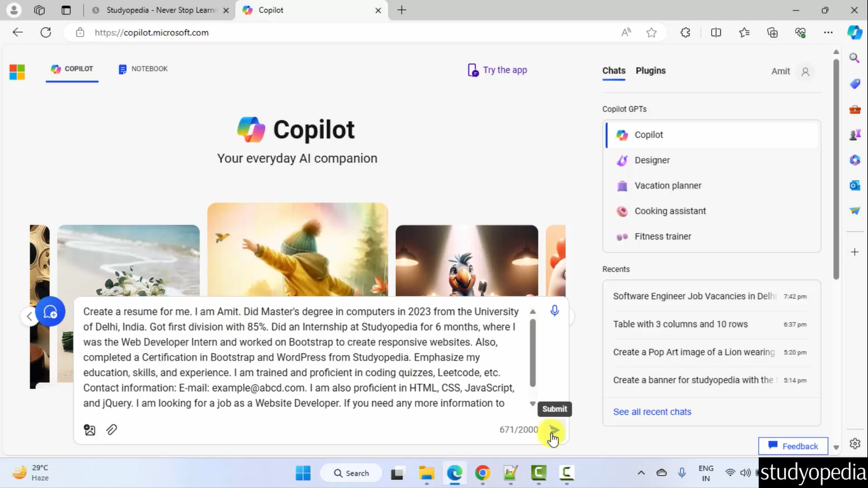Screen dimensions: 868x488
Task: Select the Plugins tab
Action: pyautogui.click(x=651, y=71)
